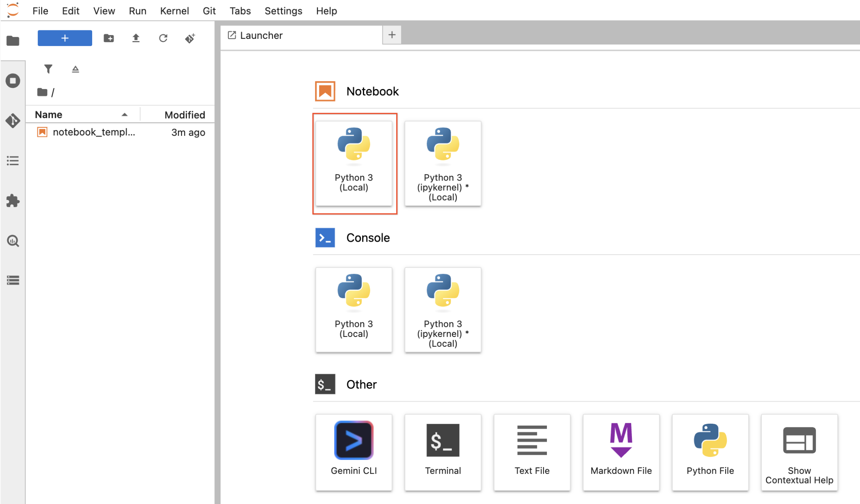Click the Jupyter logo in menu bar
The height and width of the screenshot is (504, 860).
13,10
